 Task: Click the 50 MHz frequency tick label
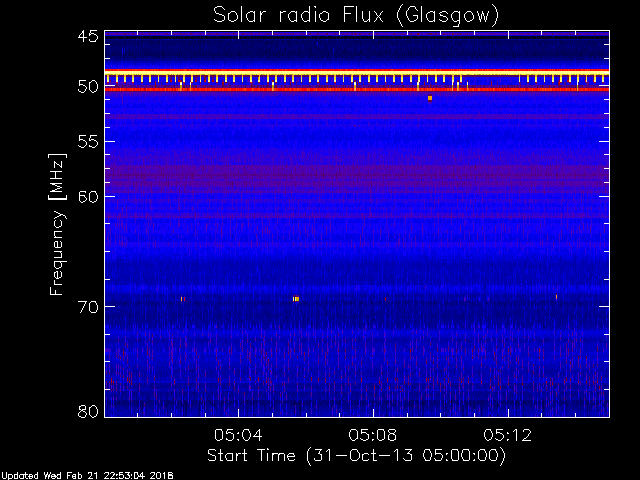coord(87,88)
